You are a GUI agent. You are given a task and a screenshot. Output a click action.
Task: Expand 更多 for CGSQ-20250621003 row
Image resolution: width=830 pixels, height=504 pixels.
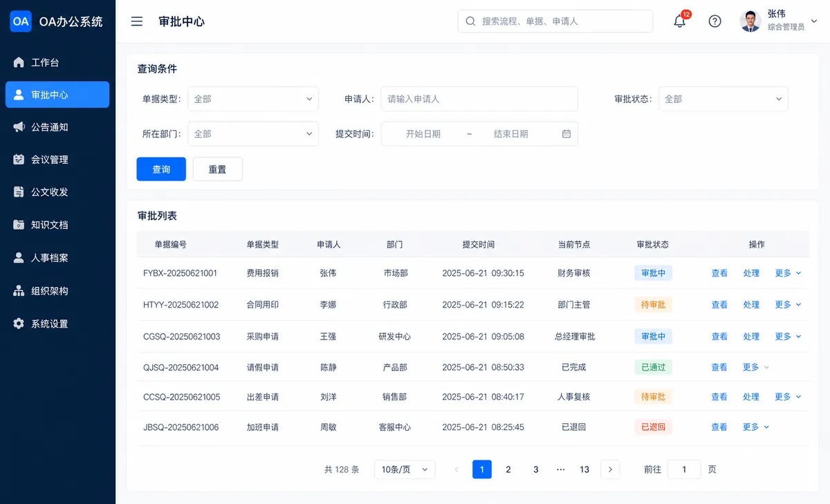click(788, 337)
